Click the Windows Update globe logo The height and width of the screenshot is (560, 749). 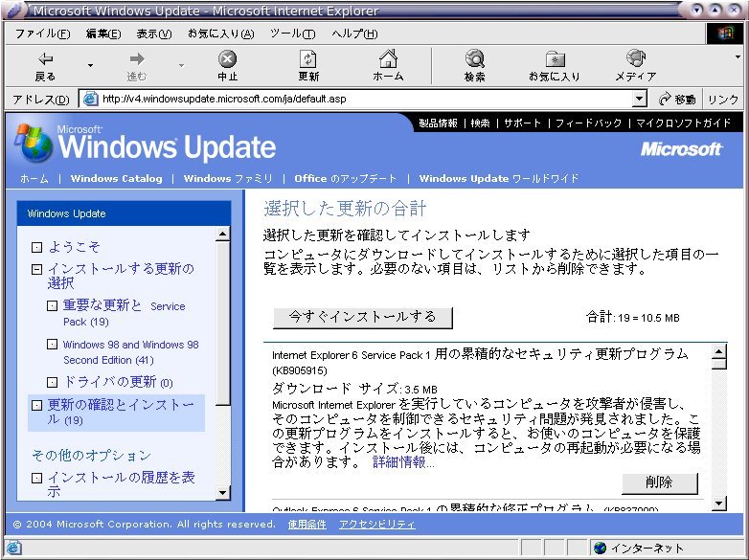coord(34,143)
